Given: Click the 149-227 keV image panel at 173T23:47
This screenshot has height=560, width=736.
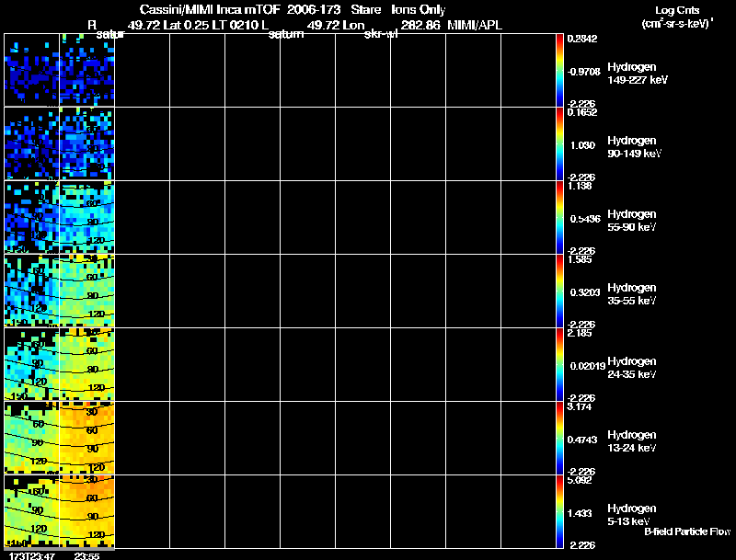Looking at the screenshot, I should click(32, 70).
